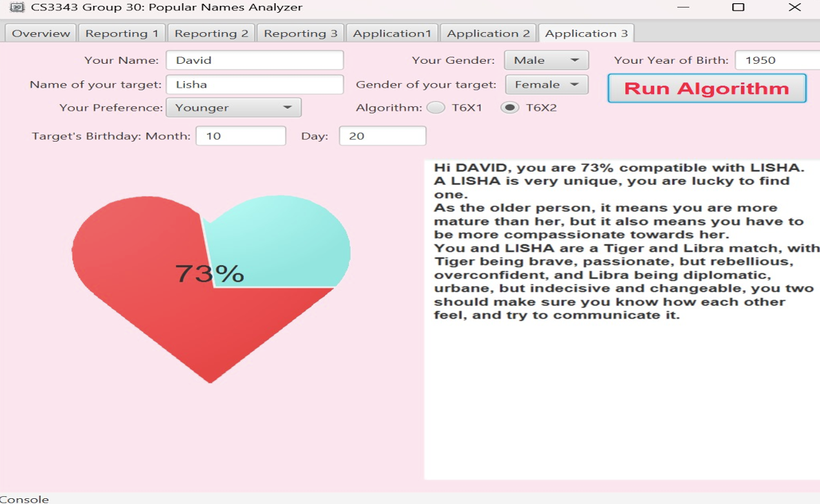Click the Your Name text field
This screenshot has width=820, height=504.
pyautogui.click(x=255, y=60)
